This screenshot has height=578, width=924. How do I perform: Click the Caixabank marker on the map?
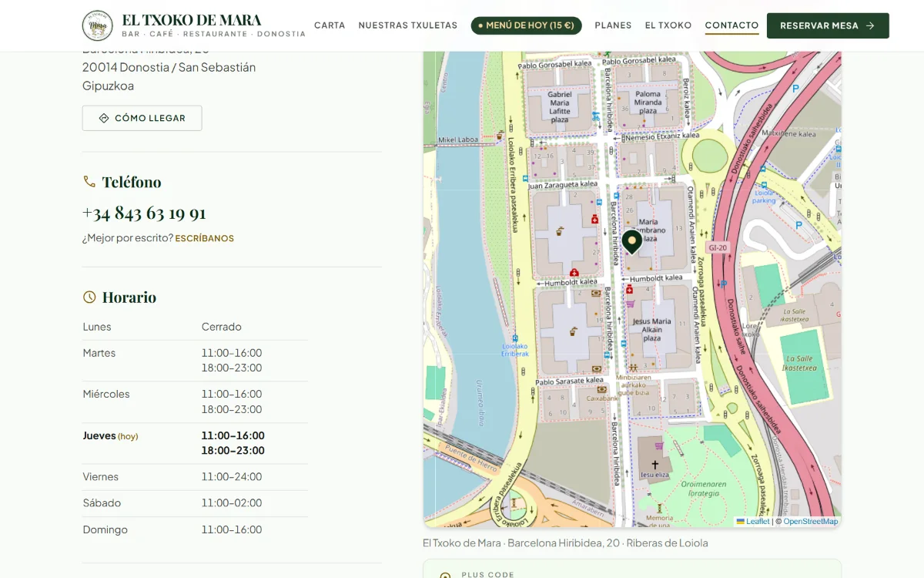pos(602,389)
